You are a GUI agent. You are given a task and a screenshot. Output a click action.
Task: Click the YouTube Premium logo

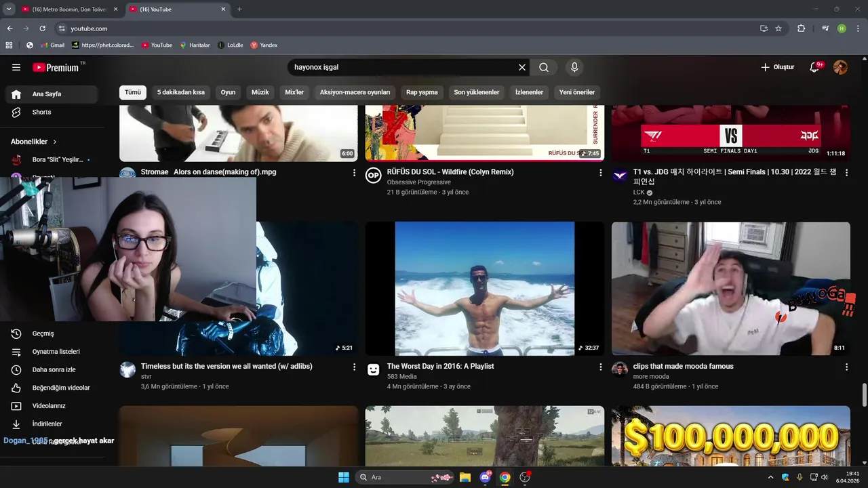point(56,67)
